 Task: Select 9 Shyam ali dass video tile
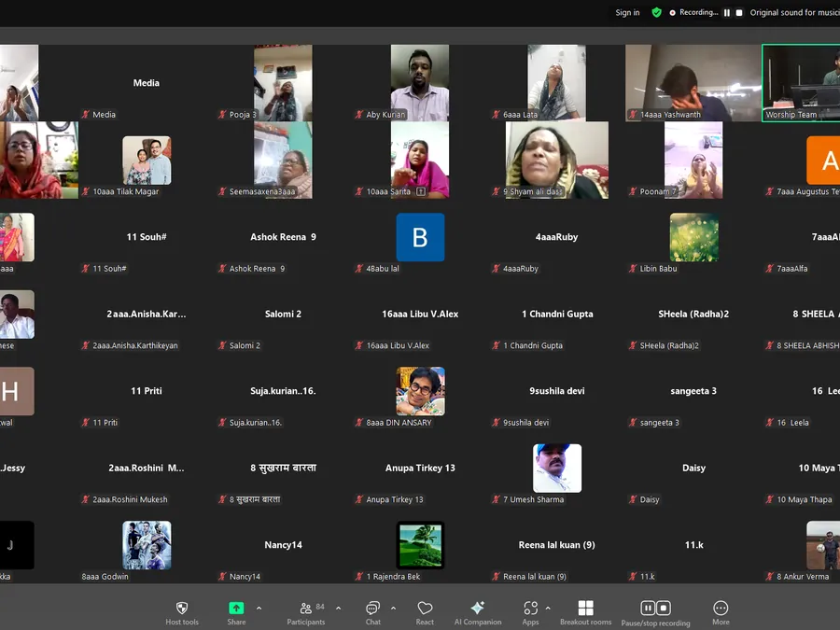coord(556,161)
